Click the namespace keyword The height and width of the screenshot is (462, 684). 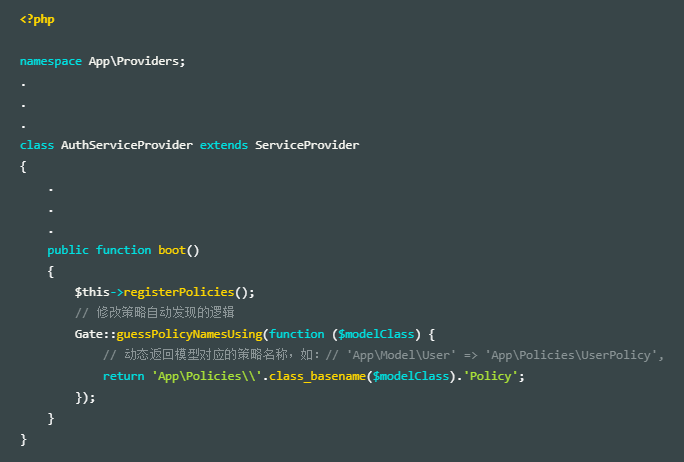tap(51, 61)
